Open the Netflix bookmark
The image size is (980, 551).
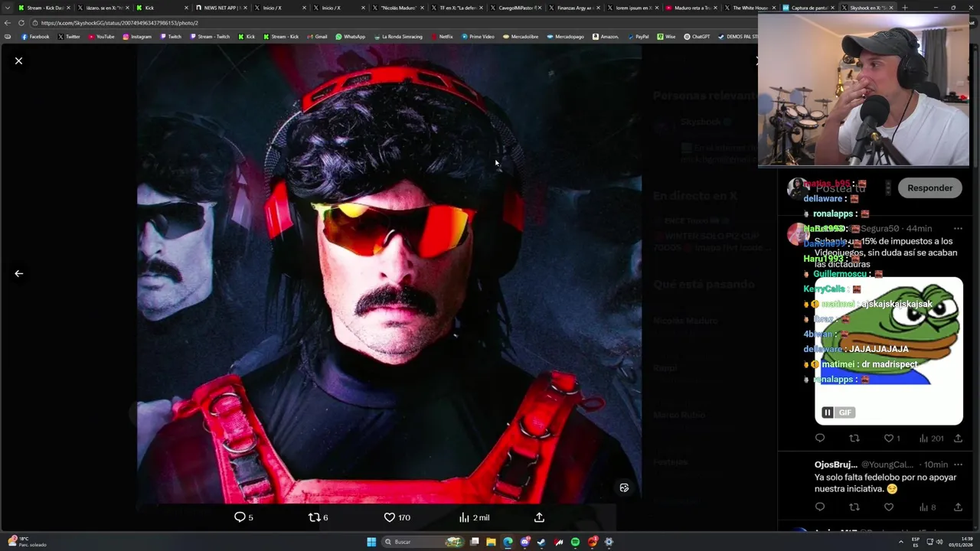click(442, 37)
